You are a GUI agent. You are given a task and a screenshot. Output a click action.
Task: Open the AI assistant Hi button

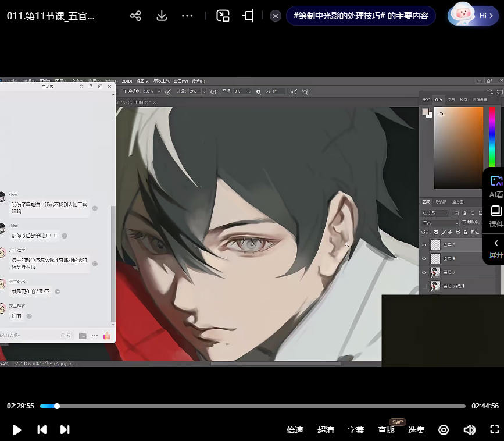click(473, 16)
